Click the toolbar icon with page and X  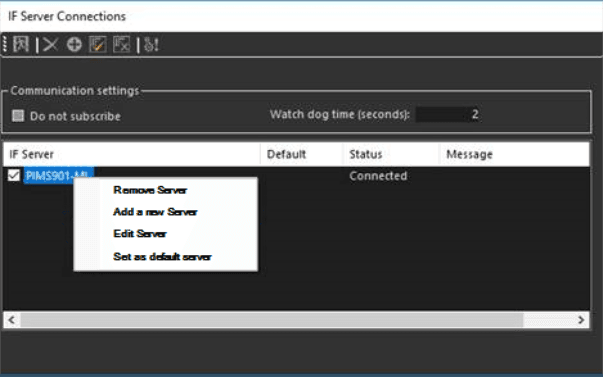click(122, 45)
